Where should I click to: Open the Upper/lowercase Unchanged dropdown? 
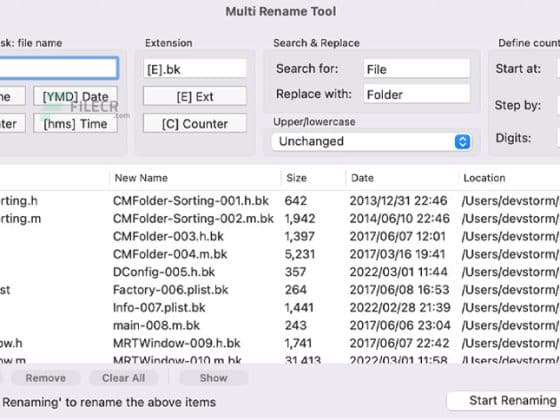tap(371, 141)
